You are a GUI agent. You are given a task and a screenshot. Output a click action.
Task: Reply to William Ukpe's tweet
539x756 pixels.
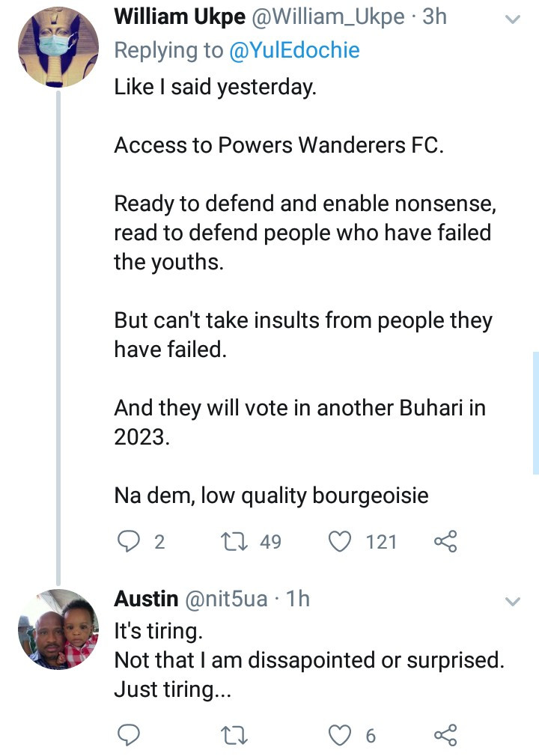click(130, 541)
